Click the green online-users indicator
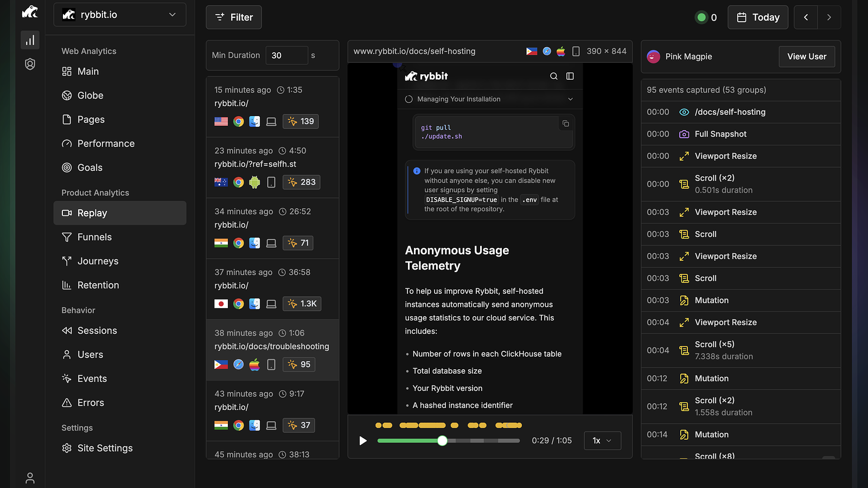Viewport: 868px width, 488px height. [x=701, y=17]
